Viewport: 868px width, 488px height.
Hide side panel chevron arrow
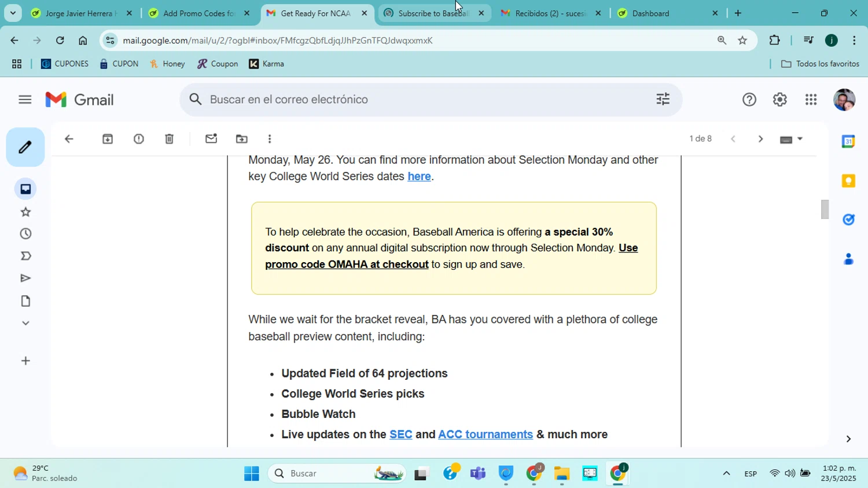[848, 439]
